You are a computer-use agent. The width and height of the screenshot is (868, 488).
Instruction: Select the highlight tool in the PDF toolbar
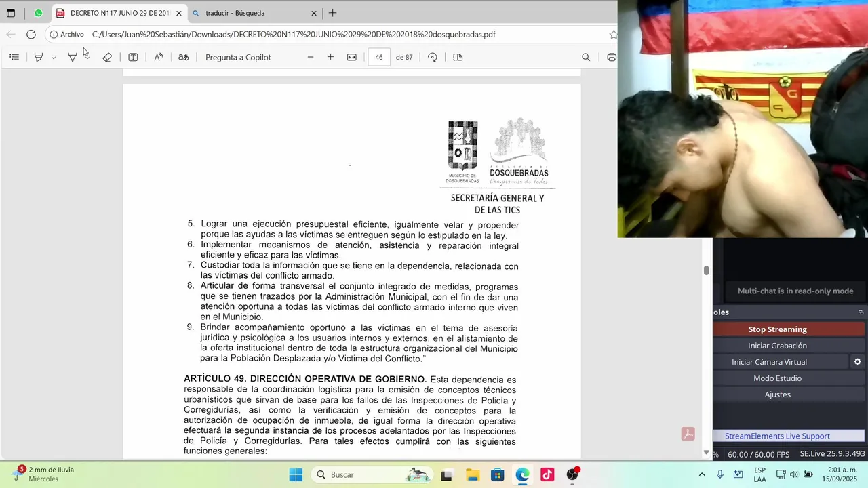39,57
